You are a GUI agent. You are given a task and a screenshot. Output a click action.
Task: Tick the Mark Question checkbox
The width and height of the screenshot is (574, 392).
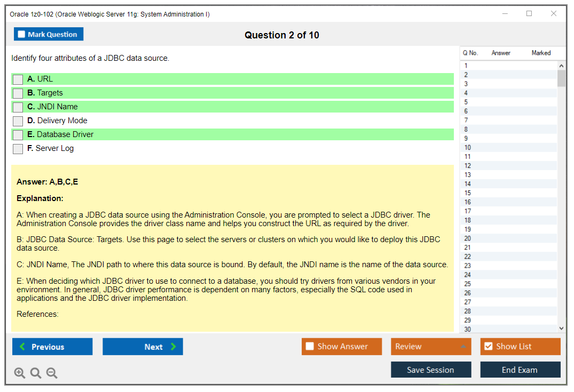[x=22, y=35]
